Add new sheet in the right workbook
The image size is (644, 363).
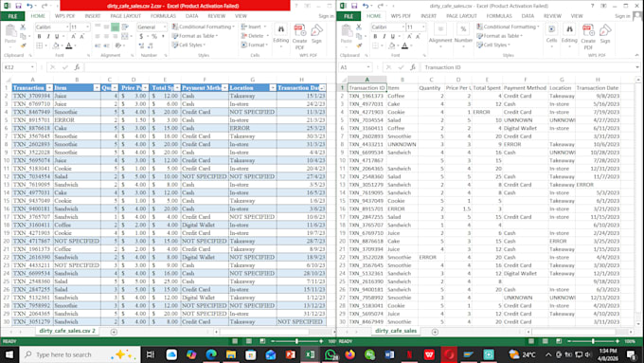(x=435, y=332)
